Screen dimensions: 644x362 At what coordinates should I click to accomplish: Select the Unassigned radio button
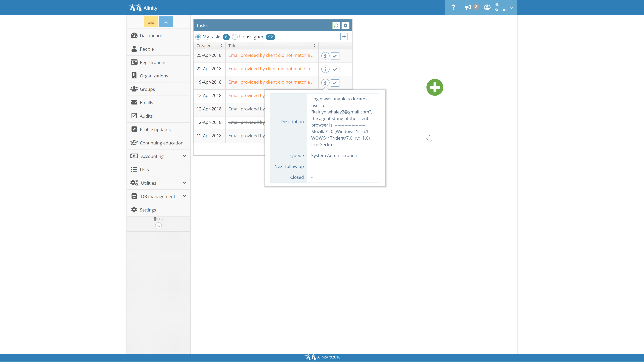click(235, 37)
